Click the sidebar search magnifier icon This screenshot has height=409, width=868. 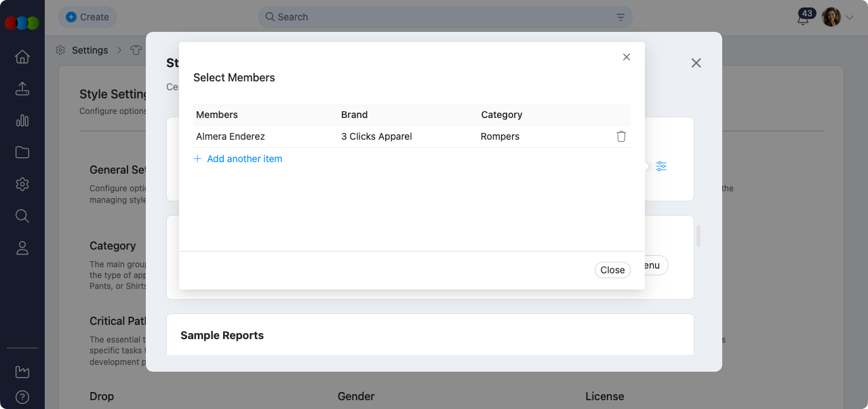click(22, 216)
